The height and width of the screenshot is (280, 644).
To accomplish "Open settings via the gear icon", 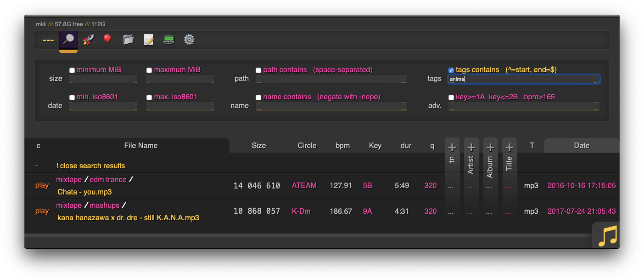I will pyautogui.click(x=189, y=40).
